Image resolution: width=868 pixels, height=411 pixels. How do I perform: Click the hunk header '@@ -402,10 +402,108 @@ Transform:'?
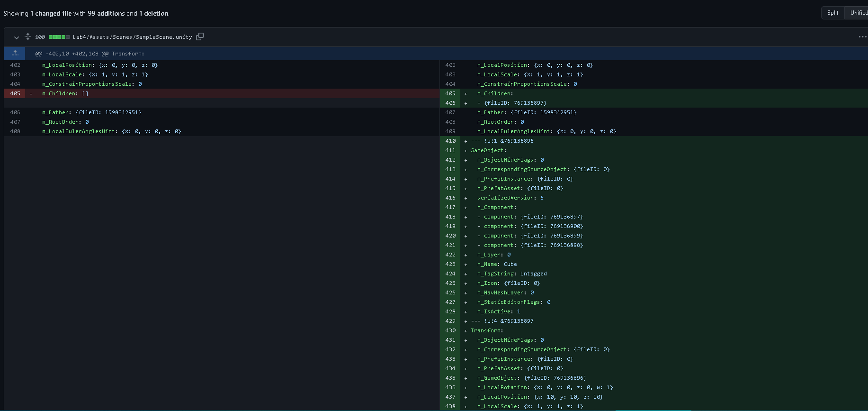pos(90,54)
